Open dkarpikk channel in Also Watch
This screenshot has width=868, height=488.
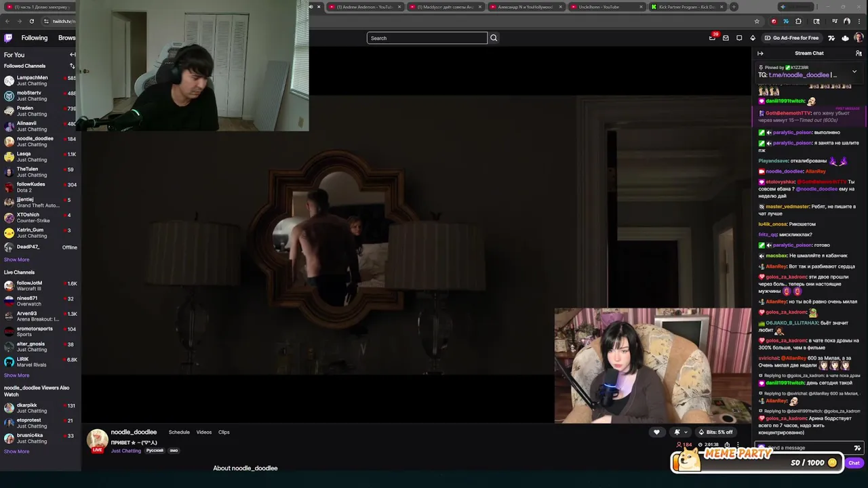[x=40, y=408]
